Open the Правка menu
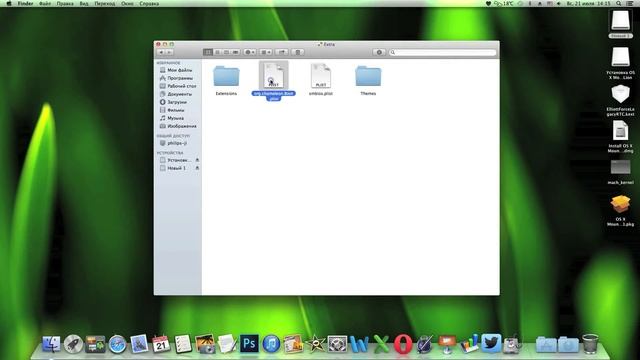Viewport: 640px width, 360px height. coord(65,3)
